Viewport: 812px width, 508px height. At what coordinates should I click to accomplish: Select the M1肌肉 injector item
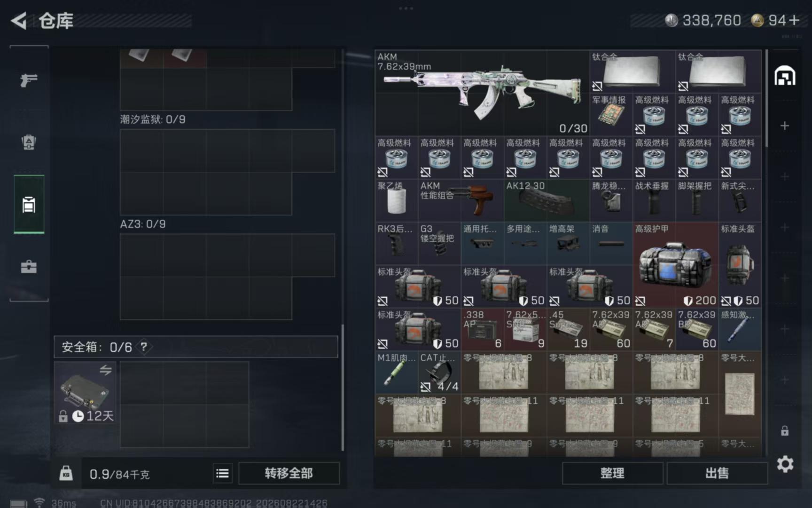[396, 373]
